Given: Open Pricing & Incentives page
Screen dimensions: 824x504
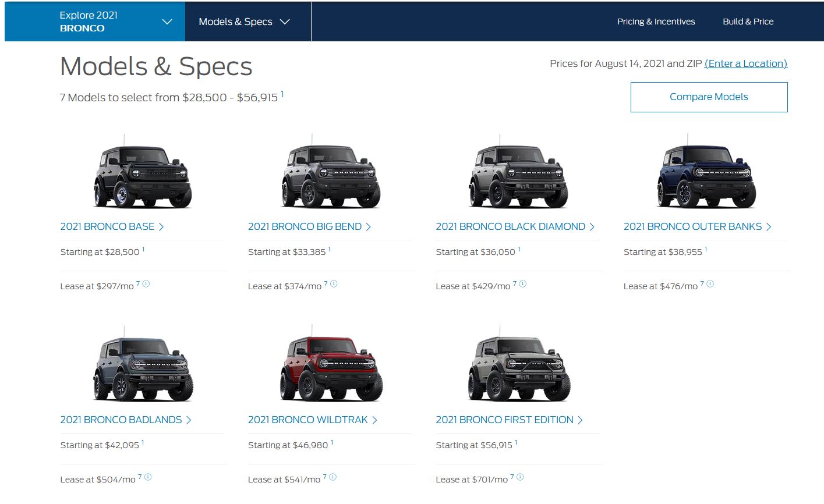Looking at the screenshot, I should point(656,22).
